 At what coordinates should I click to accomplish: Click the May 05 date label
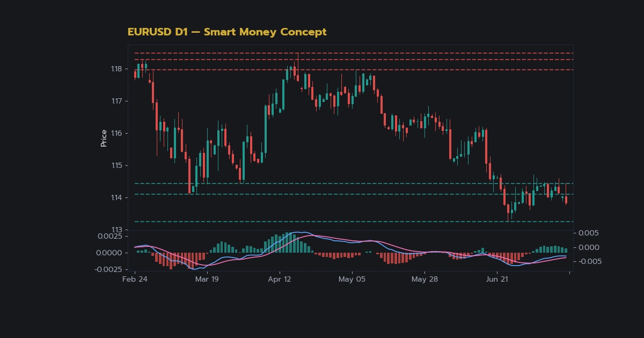click(352, 279)
